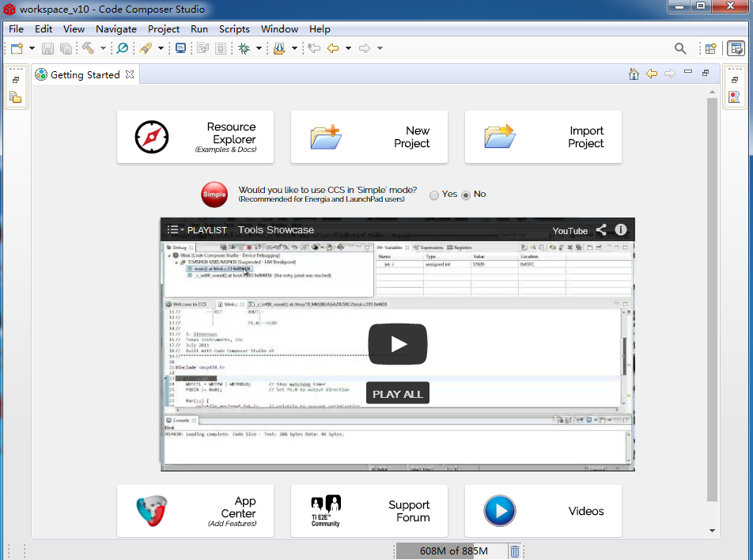
Task: Click the red Simple mode button icon
Action: tap(214, 195)
